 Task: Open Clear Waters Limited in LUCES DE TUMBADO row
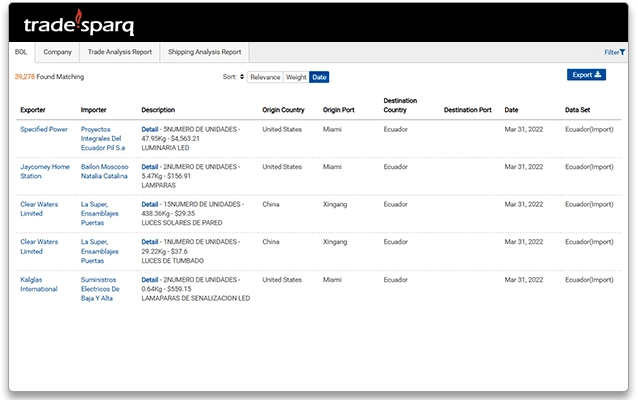click(39, 246)
